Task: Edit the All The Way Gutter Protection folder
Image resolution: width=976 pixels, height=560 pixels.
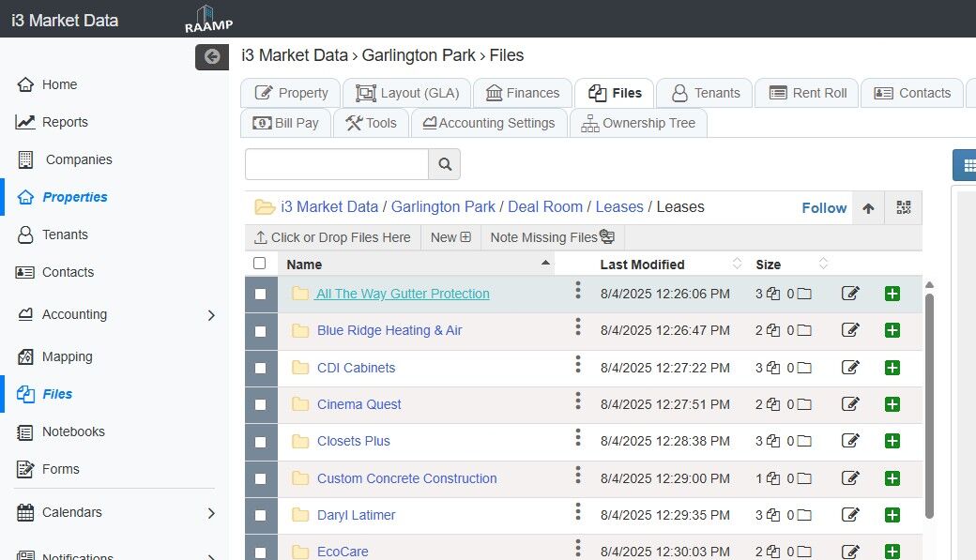Action: click(x=850, y=294)
